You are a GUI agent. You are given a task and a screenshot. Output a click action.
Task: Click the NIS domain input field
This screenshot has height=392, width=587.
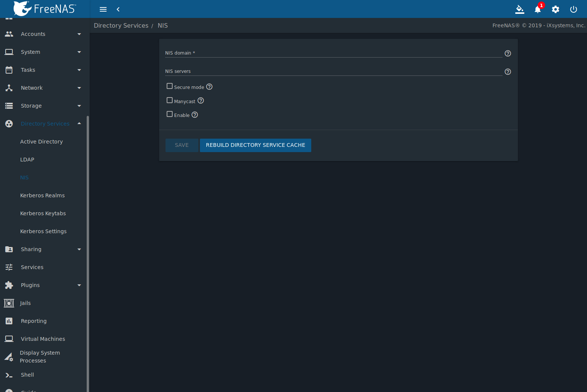click(x=334, y=53)
